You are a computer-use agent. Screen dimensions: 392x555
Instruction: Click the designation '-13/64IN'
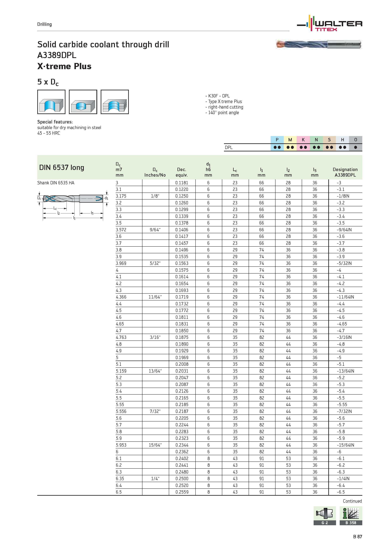(345, 371)
